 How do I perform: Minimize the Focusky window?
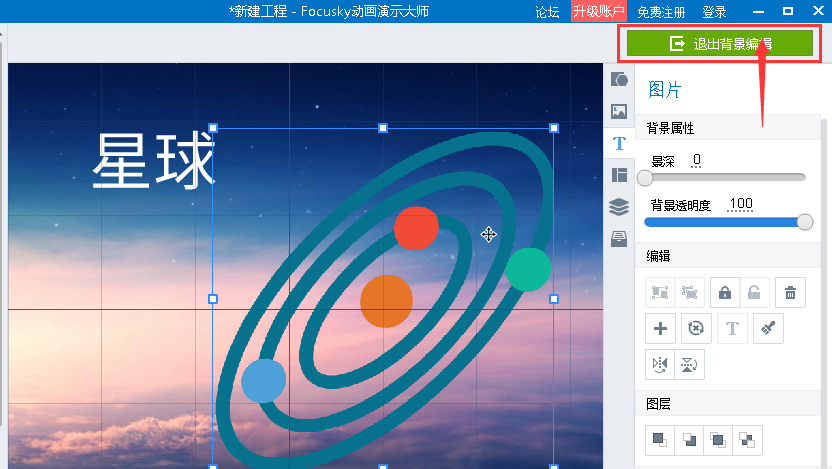(x=758, y=11)
